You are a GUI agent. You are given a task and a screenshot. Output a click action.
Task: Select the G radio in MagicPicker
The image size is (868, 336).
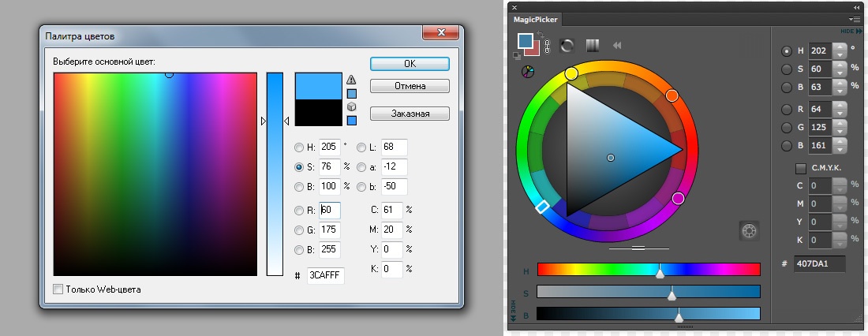(x=786, y=127)
